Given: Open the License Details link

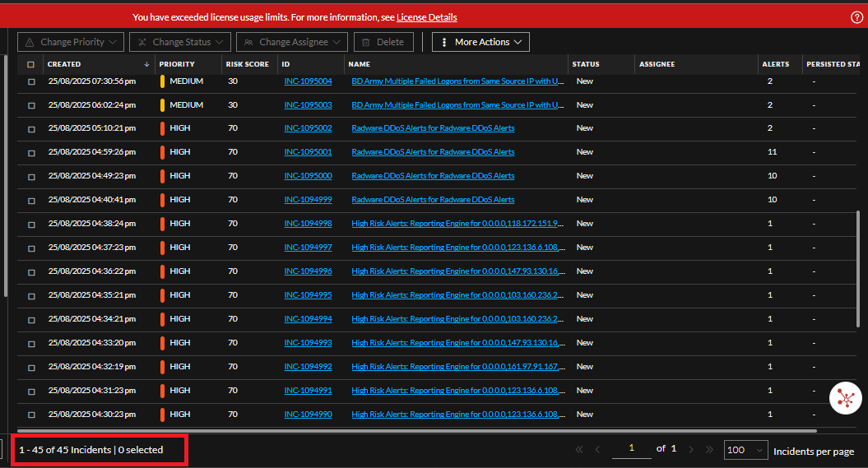Looking at the screenshot, I should pos(426,17).
